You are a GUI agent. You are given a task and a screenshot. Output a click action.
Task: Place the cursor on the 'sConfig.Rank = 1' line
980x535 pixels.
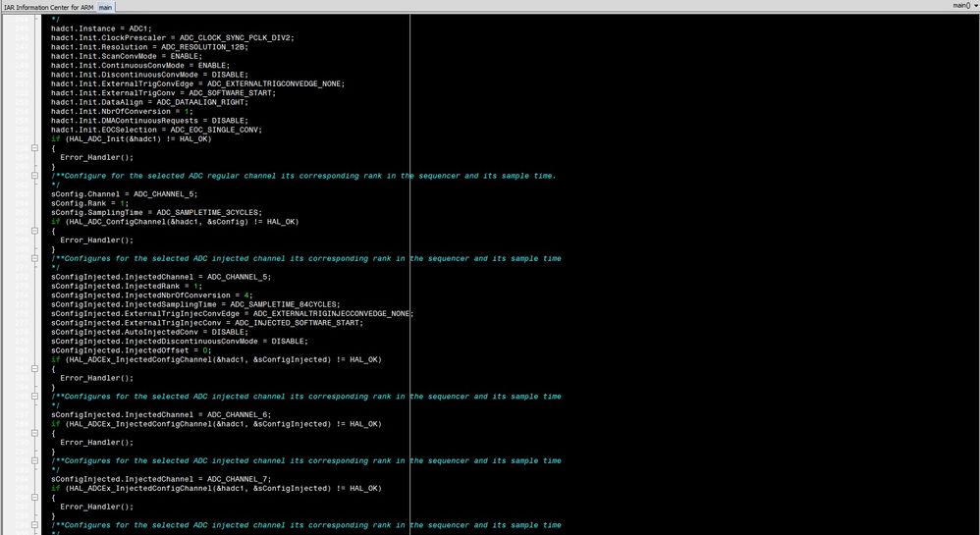click(x=89, y=203)
